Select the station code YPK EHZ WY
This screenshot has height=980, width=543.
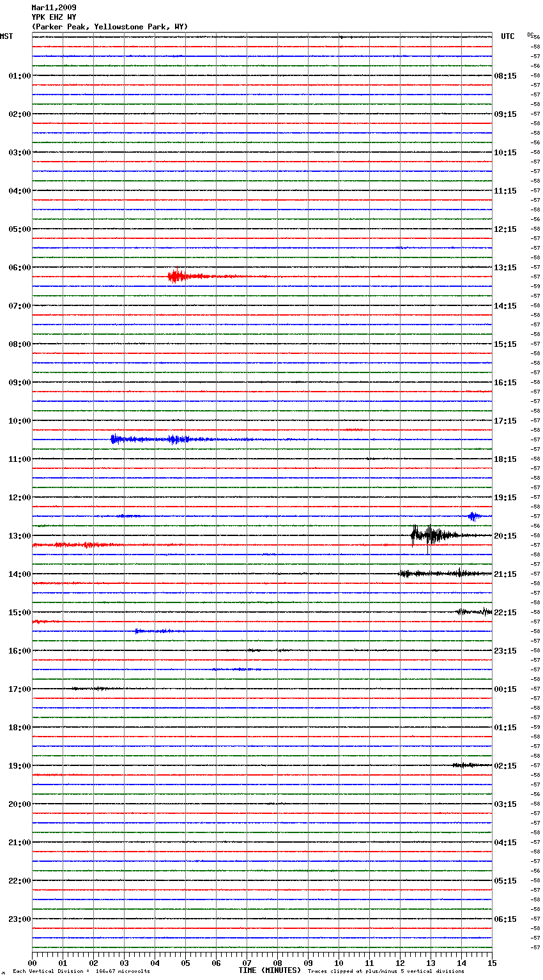[x=54, y=17]
